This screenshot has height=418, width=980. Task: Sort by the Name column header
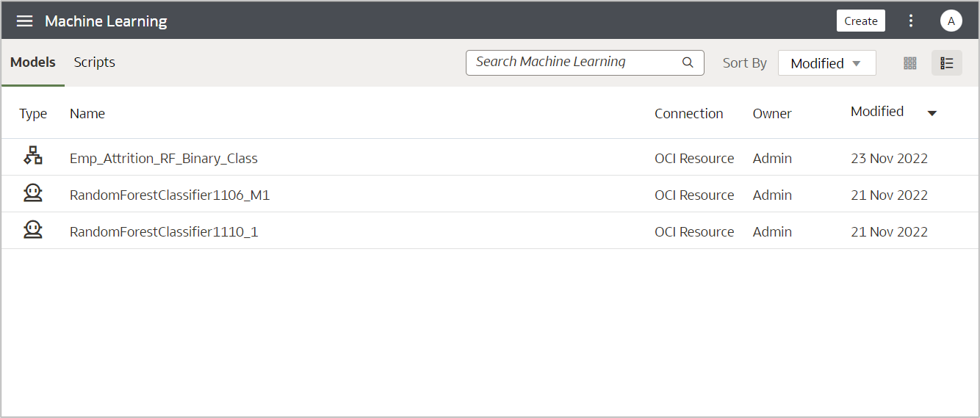[87, 114]
